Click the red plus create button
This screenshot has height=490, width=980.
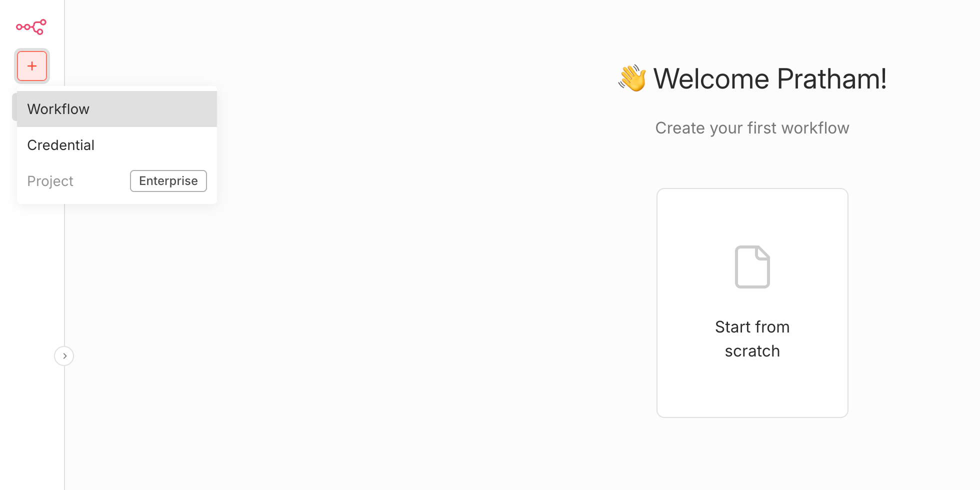(x=32, y=66)
